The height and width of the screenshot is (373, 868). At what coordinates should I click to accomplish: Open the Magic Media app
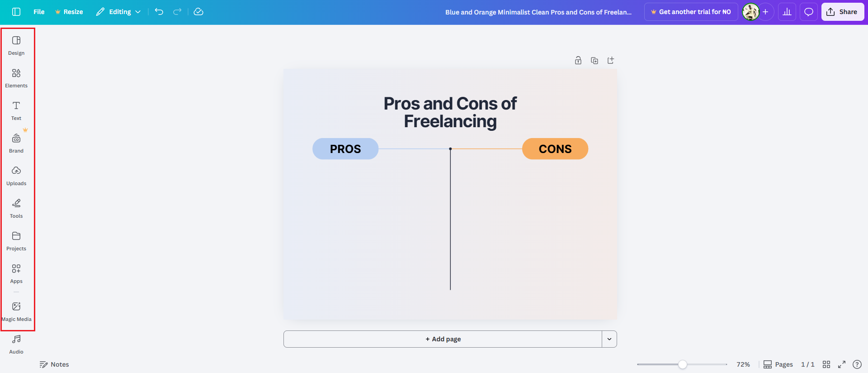[x=16, y=311]
